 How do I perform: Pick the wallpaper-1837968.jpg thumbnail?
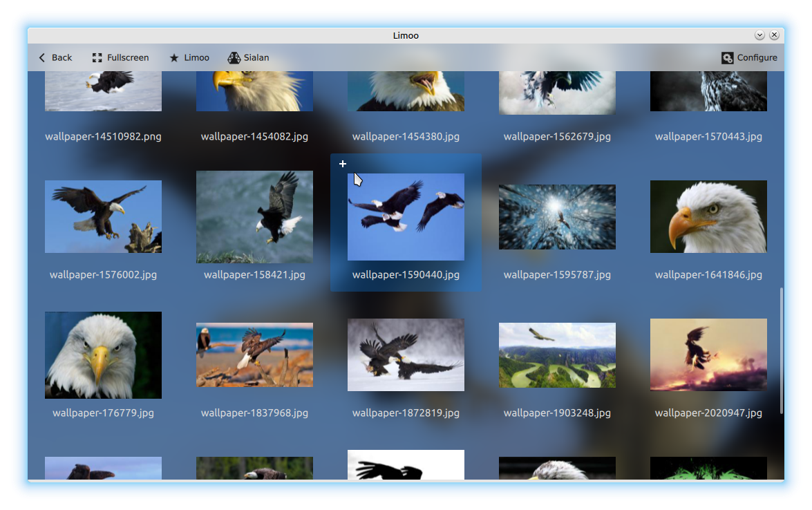(254, 355)
